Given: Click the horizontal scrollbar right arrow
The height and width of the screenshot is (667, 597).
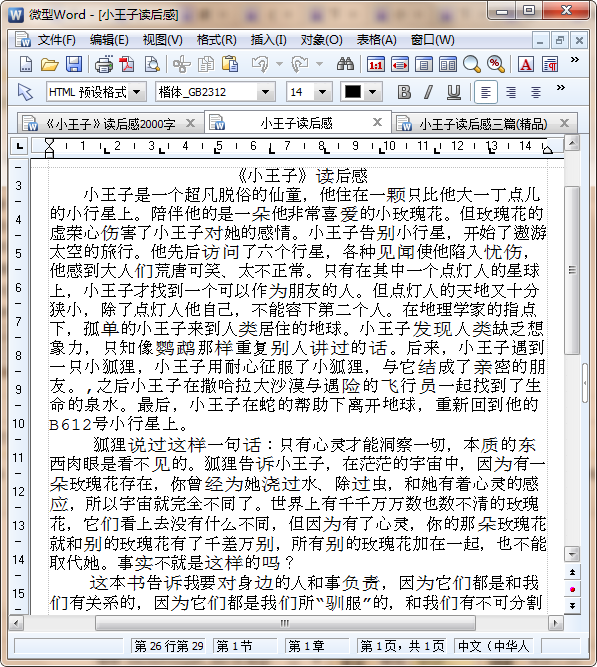Looking at the screenshot, I should pyautogui.click(x=555, y=624).
